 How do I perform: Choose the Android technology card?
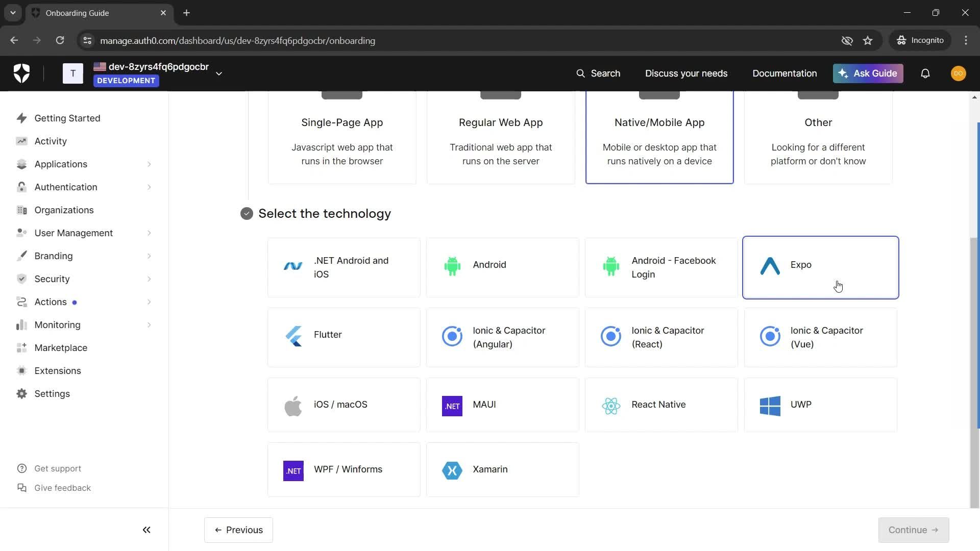[x=503, y=267]
